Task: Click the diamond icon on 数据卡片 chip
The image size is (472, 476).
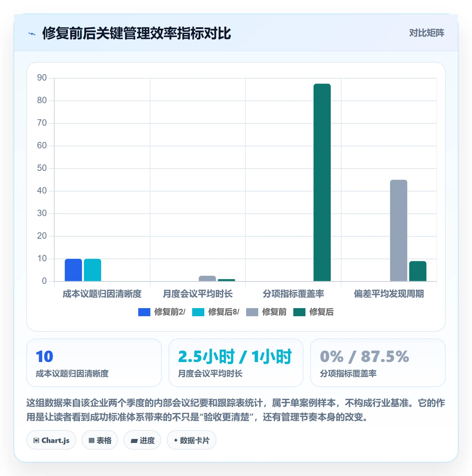Action: pos(176,440)
